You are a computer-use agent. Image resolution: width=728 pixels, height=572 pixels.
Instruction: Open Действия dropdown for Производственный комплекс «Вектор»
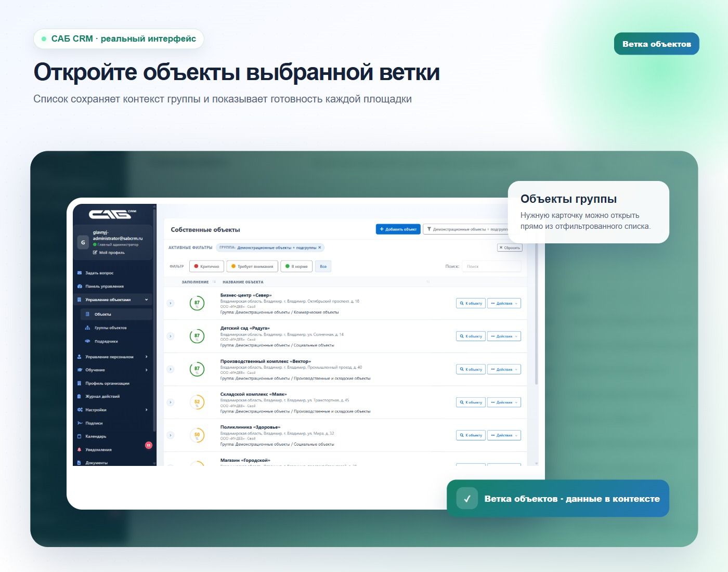(x=504, y=369)
